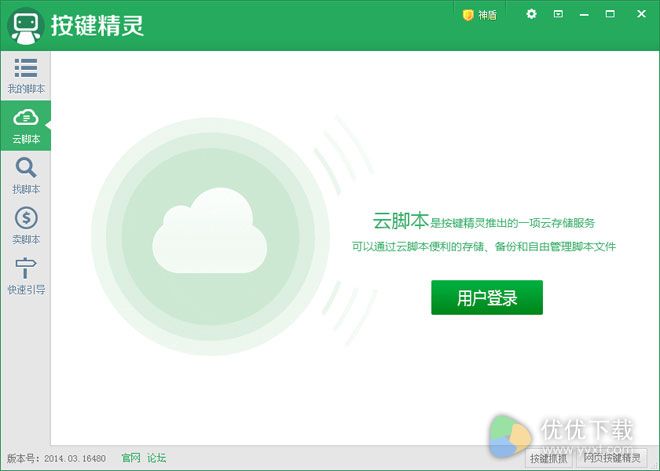Click the 网页按键精灵 button
The width and height of the screenshot is (660, 471).
click(612, 458)
